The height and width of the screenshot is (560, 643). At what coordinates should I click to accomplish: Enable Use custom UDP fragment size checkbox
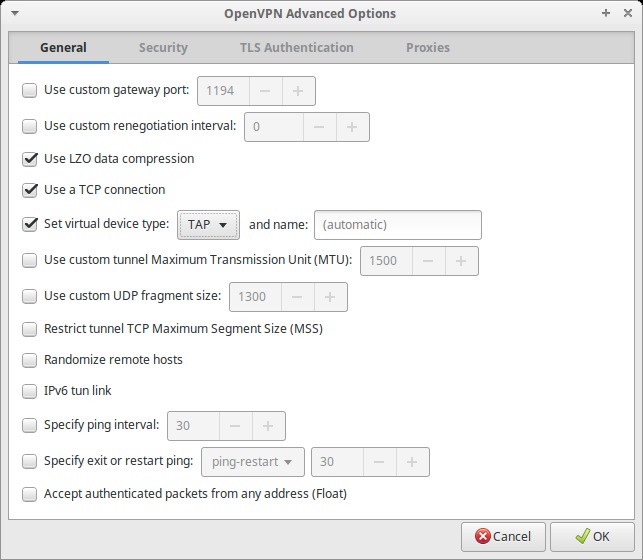pos(30,296)
